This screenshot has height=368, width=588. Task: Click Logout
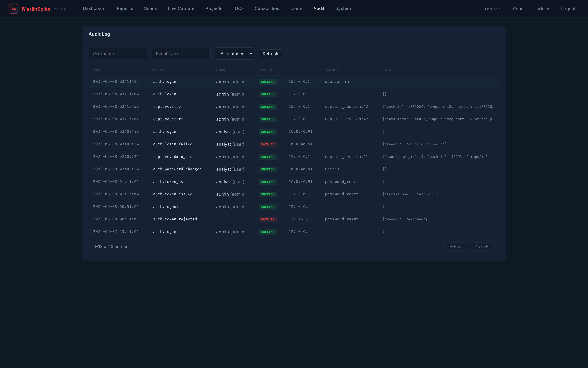pyautogui.click(x=568, y=9)
